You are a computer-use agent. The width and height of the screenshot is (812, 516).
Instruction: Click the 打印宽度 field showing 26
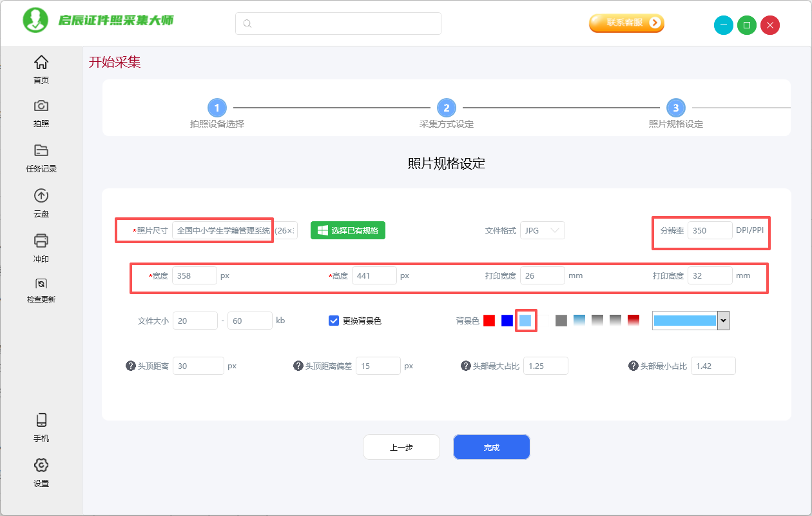(543, 275)
